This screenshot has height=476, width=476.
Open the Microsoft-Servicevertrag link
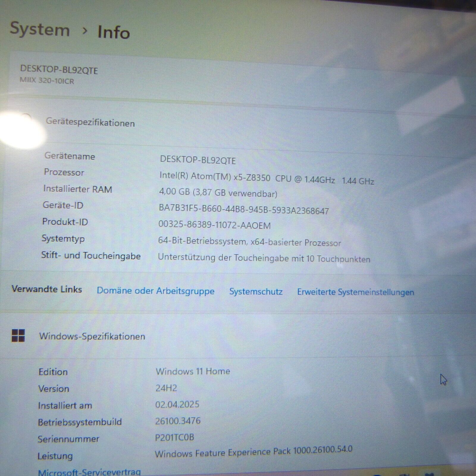[x=89, y=472]
